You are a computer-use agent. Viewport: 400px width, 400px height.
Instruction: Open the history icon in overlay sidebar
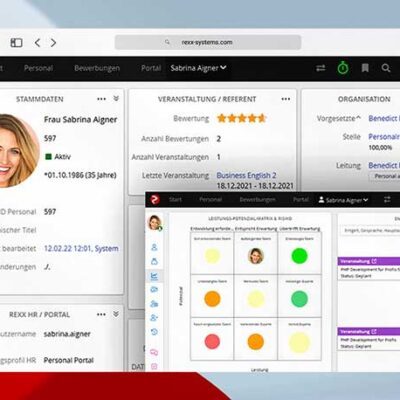click(x=154, y=332)
